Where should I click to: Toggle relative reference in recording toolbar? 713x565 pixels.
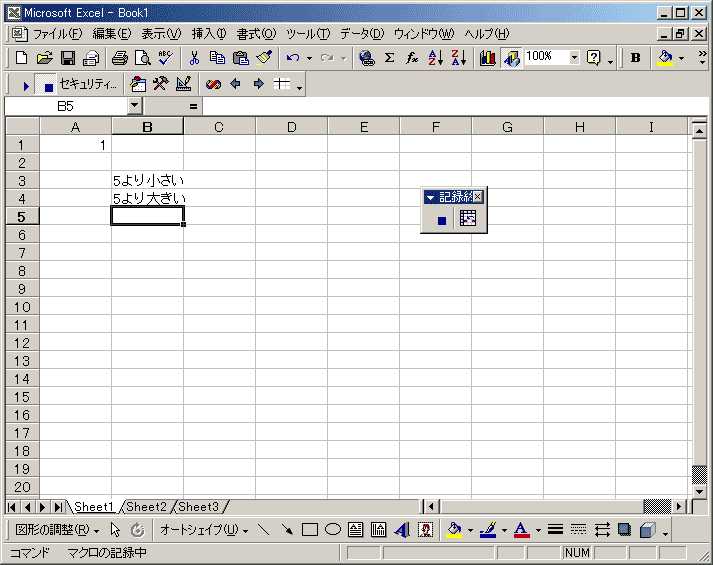pos(468,219)
